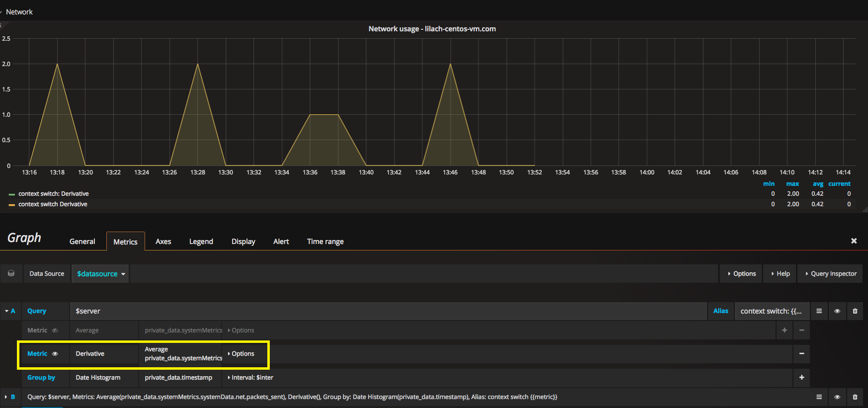Open the Query Inspector
Viewport: 868px width, 408px height.
[830, 274]
